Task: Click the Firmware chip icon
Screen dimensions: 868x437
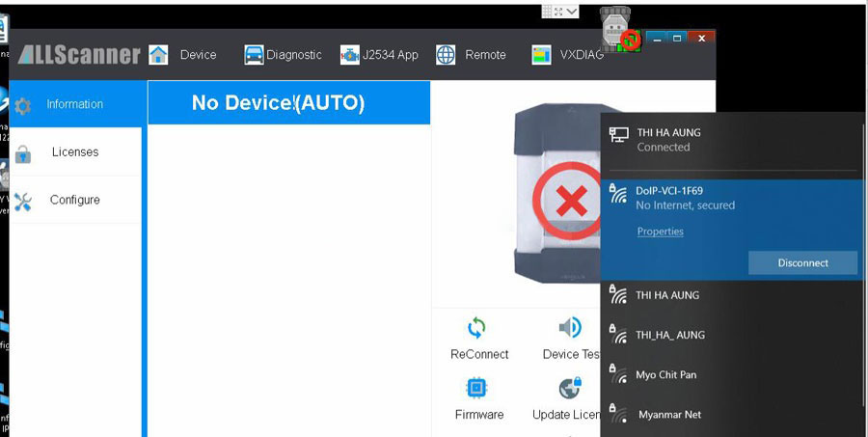Action: point(476,388)
